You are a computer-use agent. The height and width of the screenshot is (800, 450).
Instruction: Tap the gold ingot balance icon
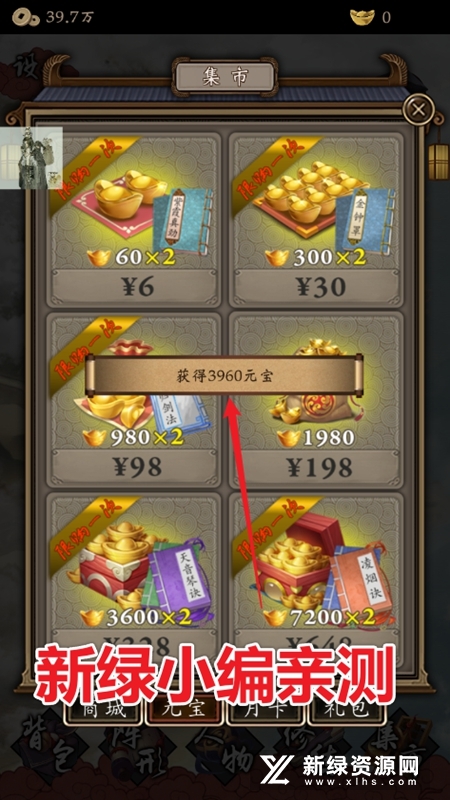362,17
